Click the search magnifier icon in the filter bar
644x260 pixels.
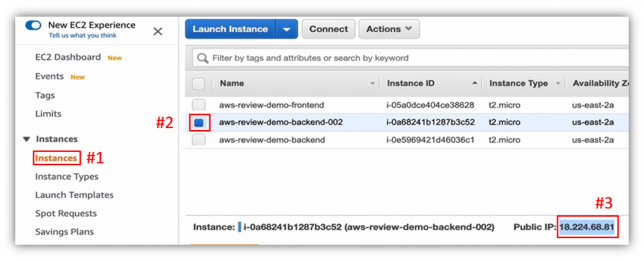(x=203, y=58)
